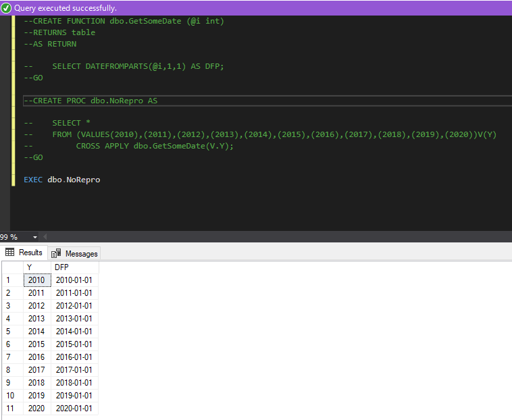512x420 pixels.
Task: Select the DFP column header
Action: [75, 267]
